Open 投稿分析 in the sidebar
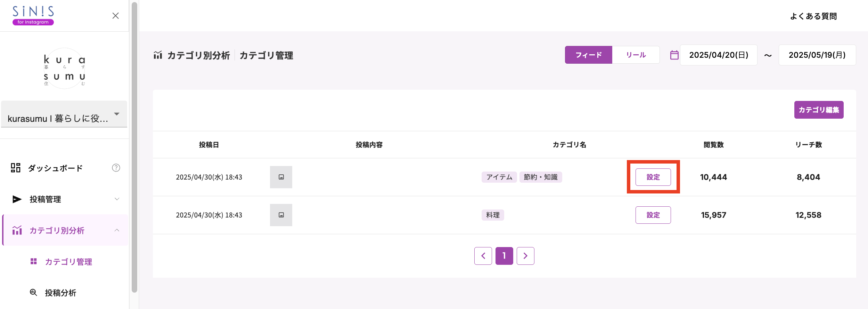Screen dimensions: 868x309 (x=60, y=293)
